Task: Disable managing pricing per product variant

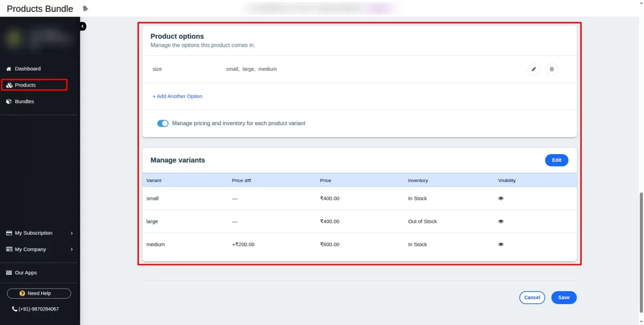Action: [163, 123]
